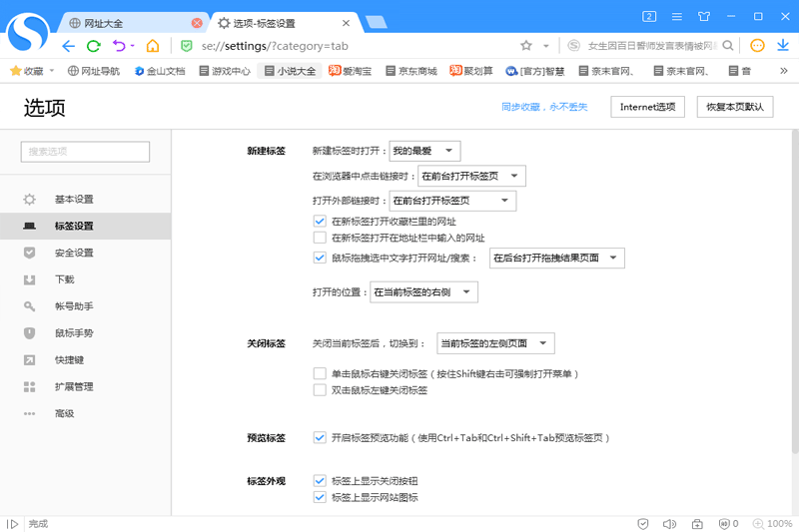Viewport: 799px width, 532px height.
Task: Toggle 在新标签打开地址栏中输入的网址 checkbox
Action: click(320, 238)
